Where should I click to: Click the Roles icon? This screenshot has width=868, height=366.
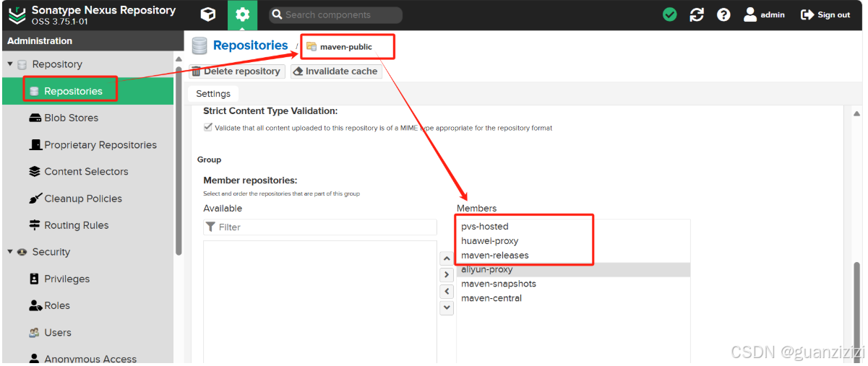[35, 305]
